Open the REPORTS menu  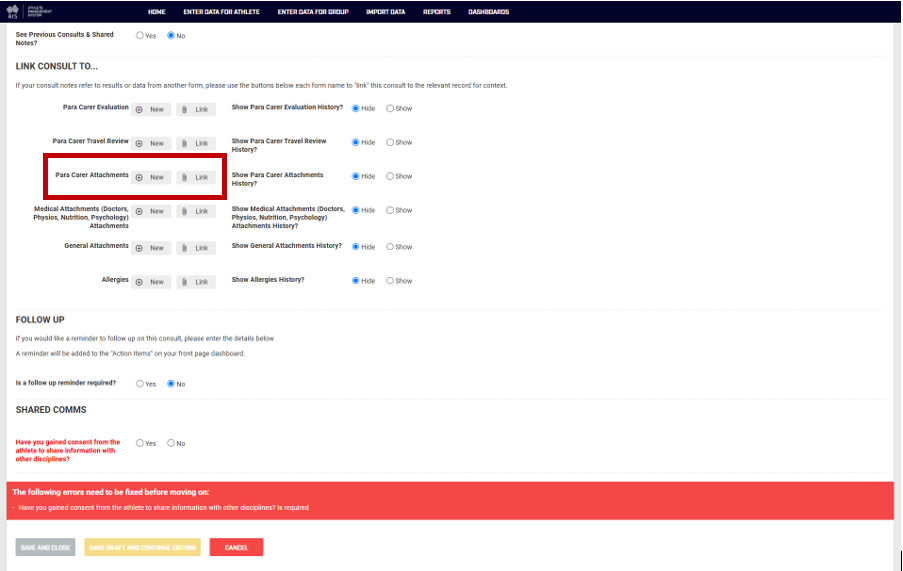click(x=437, y=12)
